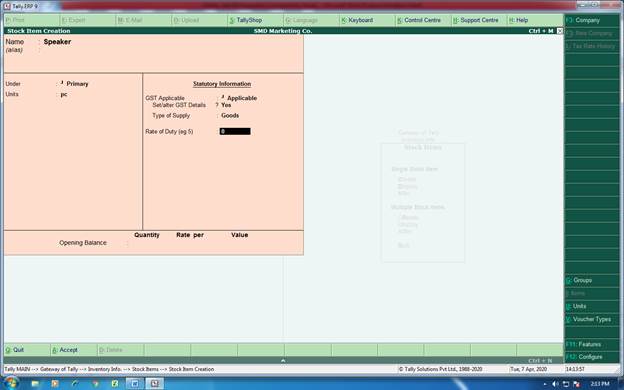Viewport: 624px width, 390px height.
Task: Click the Rate of Duty input field
Action: click(x=235, y=131)
